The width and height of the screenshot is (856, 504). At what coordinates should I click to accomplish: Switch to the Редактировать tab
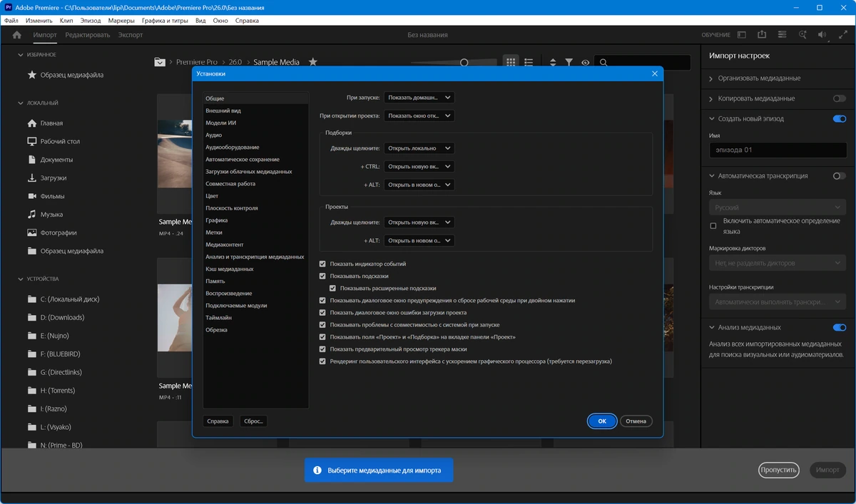click(88, 35)
